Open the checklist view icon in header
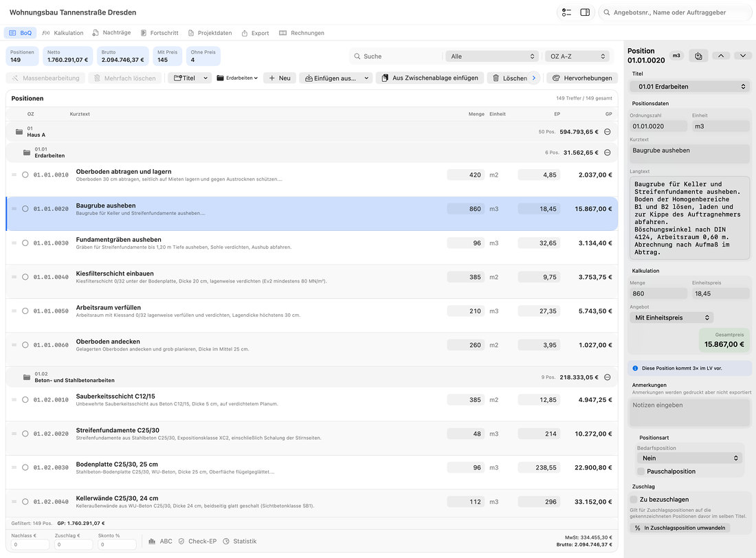This screenshot has height=558, width=756. (x=566, y=12)
